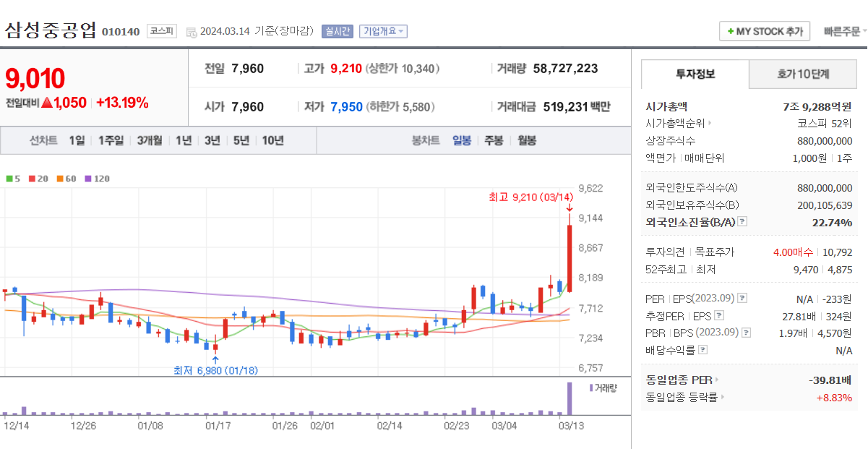
Task: Open help icon next to PBR BPS(2023.09)
Action: click(747, 333)
